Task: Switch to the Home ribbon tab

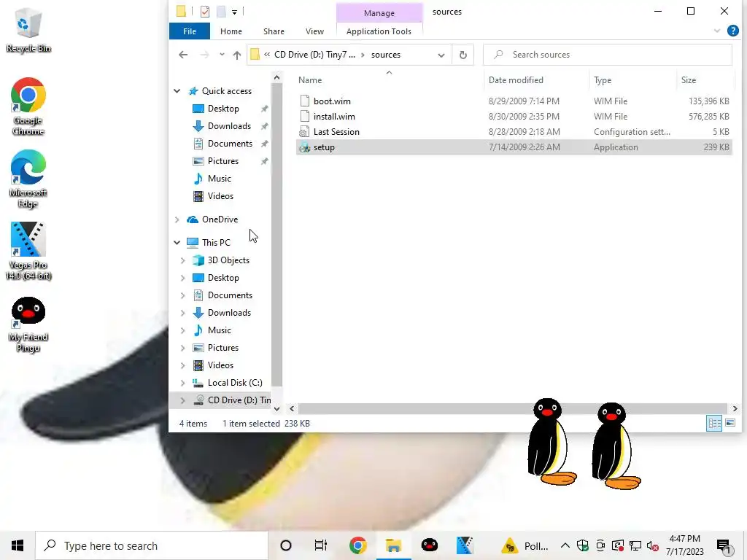Action: 231,31
